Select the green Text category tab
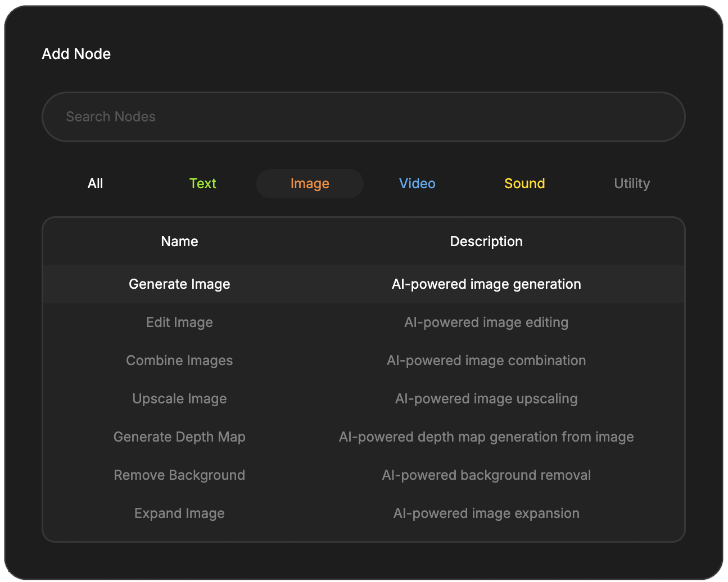This screenshot has height=582, width=728. click(202, 184)
